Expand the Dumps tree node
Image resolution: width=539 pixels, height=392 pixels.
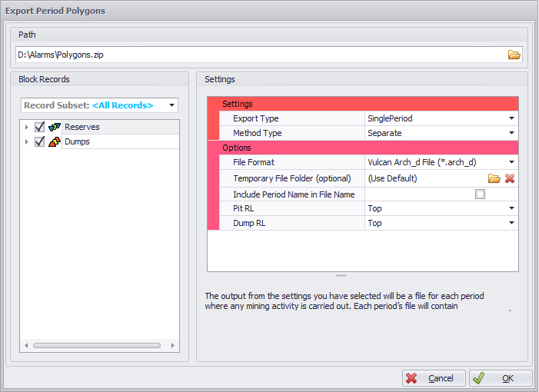pyautogui.click(x=26, y=141)
